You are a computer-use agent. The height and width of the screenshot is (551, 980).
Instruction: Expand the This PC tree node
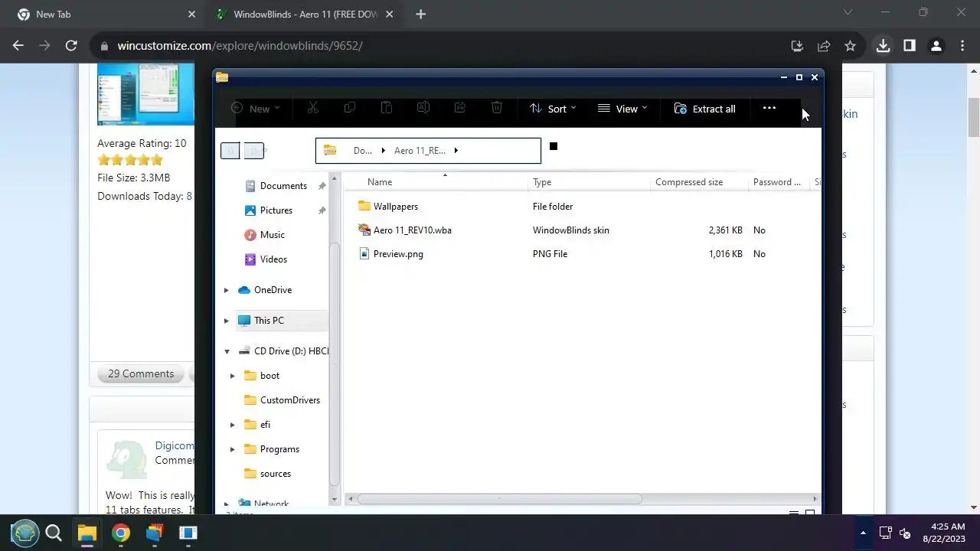click(227, 321)
